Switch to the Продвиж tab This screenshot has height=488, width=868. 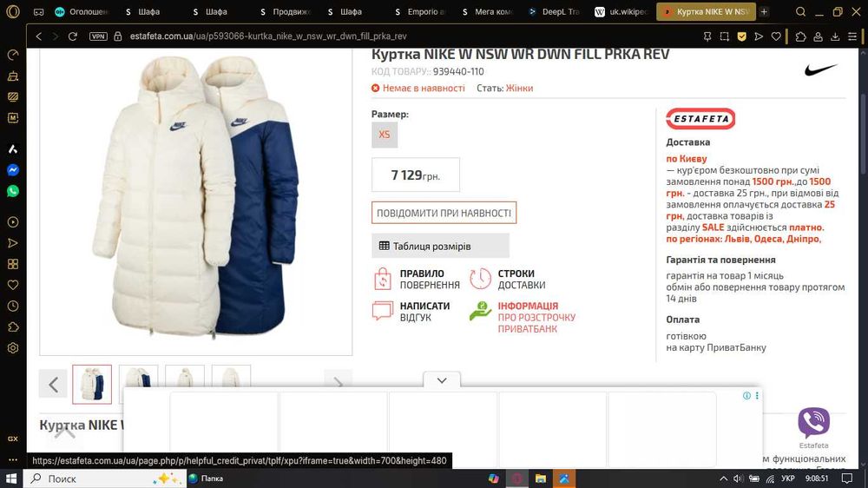pyautogui.click(x=285, y=11)
